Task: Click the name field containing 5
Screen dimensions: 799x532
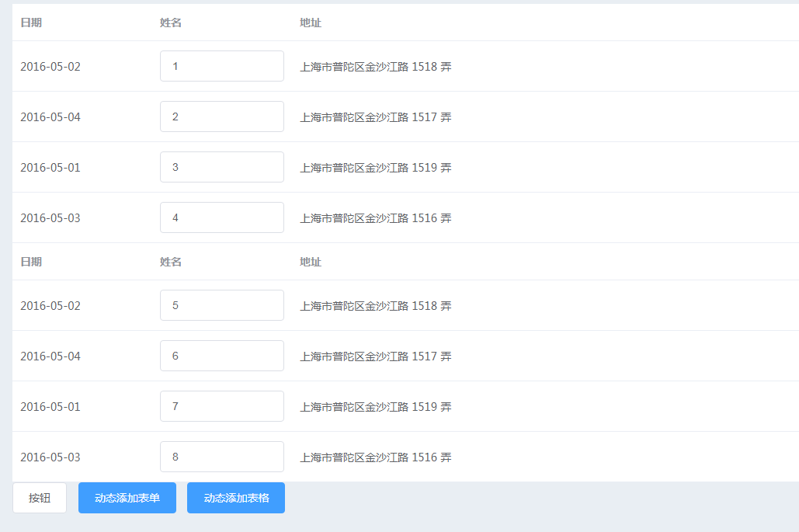Action: (x=221, y=305)
